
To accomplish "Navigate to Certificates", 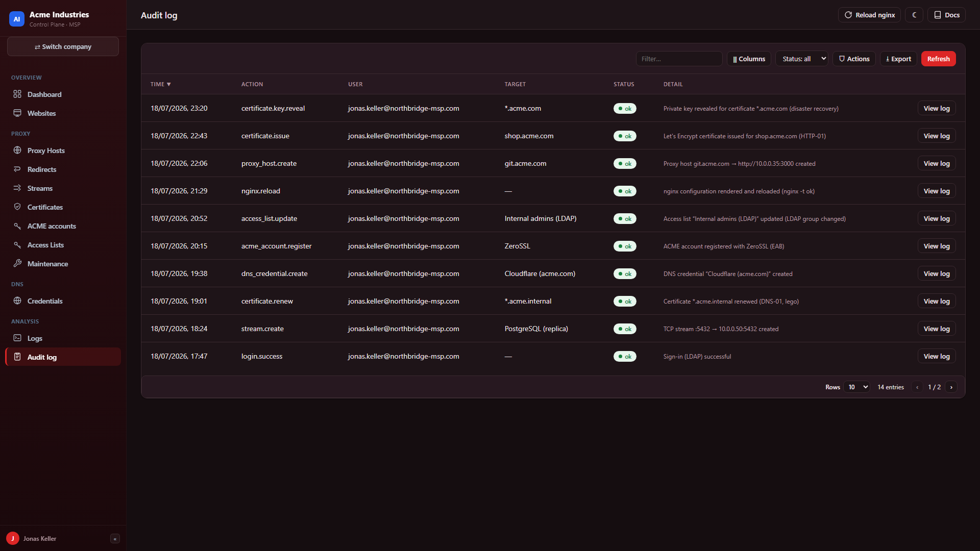I will (x=63, y=207).
